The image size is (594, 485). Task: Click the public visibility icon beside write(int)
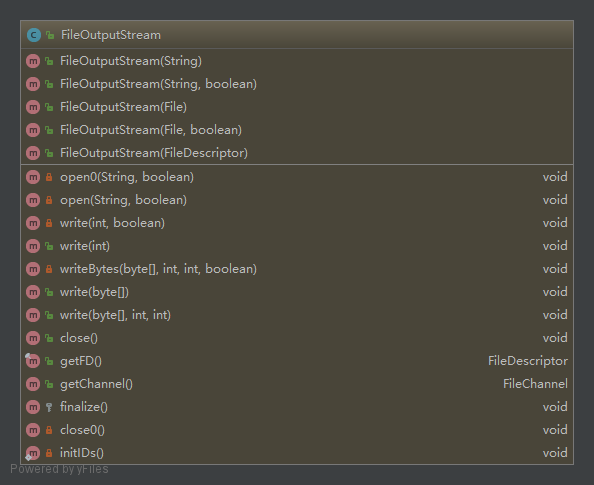(49, 246)
